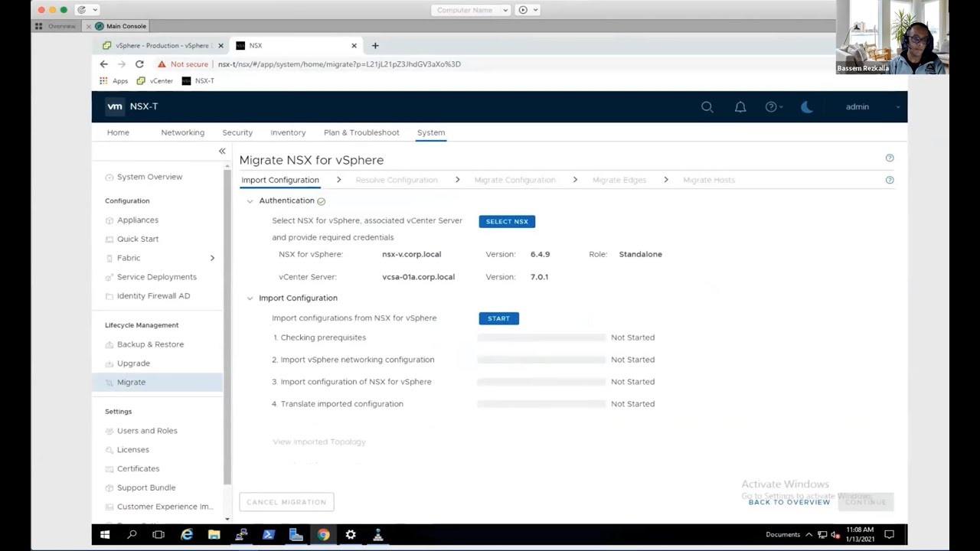Screen dimensions: 980x551
Task: Toggle dark mode with the moon icon
Action: (806, 107)
